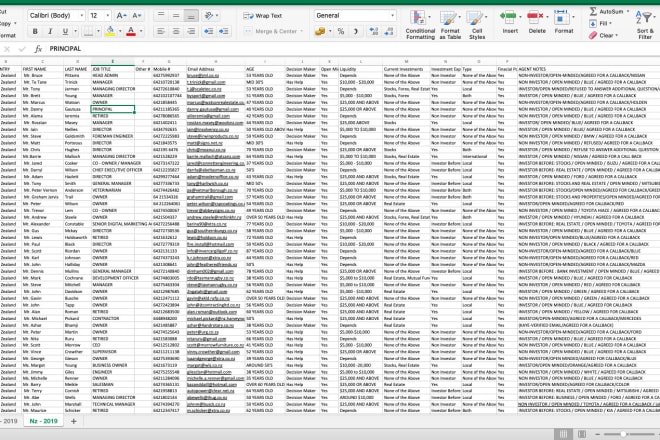Click the middle align icon
This screenshot has height=440, width=660.
[176, 16]
